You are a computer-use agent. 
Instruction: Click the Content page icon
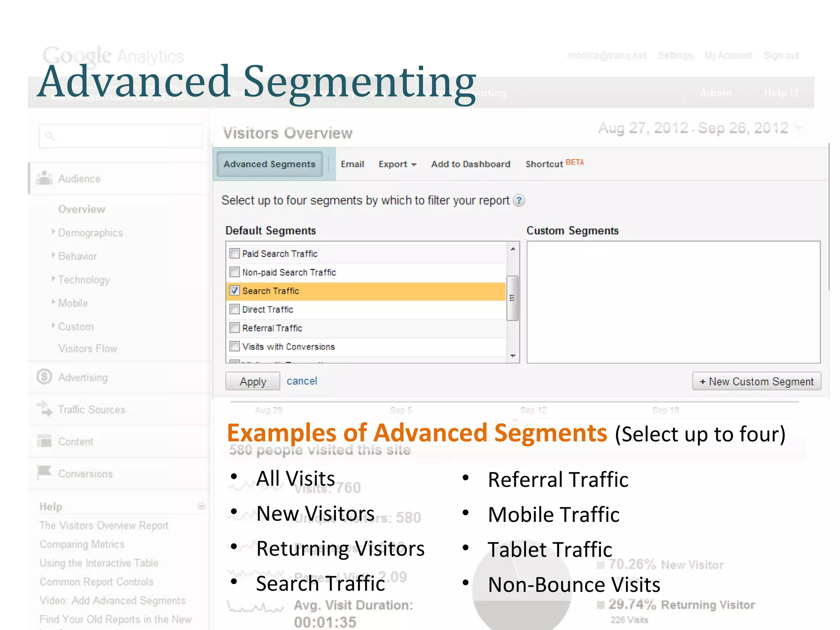click(44, 441)
